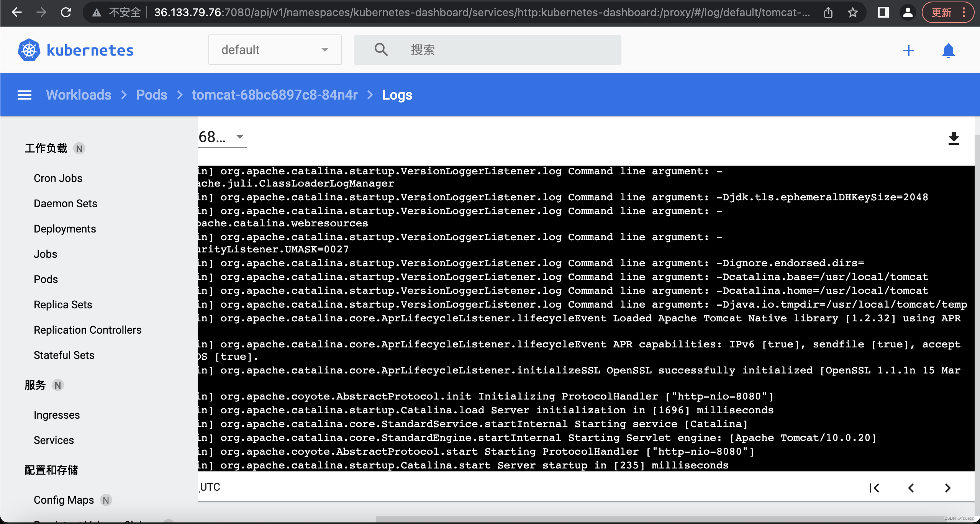Click the horizontal scrollbar at the page bottom
Image resolution: width=980 pixels, height=524 pixels.
point(675,519)
